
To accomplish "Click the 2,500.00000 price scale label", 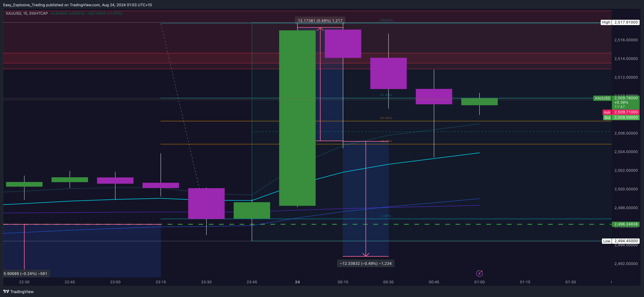I will click(x=626, y=189).
